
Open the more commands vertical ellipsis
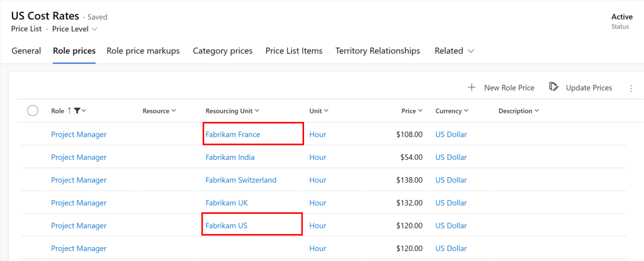pos(631,88)
